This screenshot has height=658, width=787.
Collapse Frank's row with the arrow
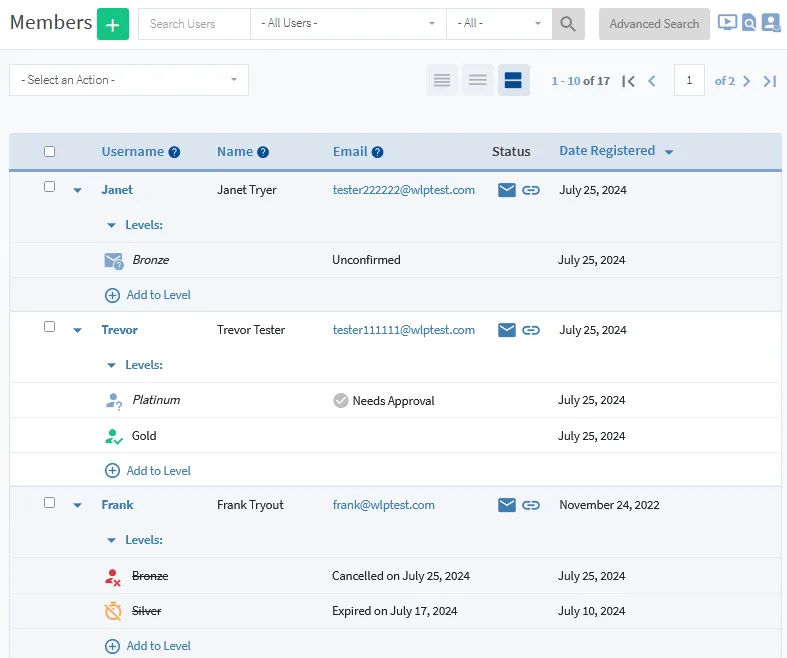tap(77, 505)
